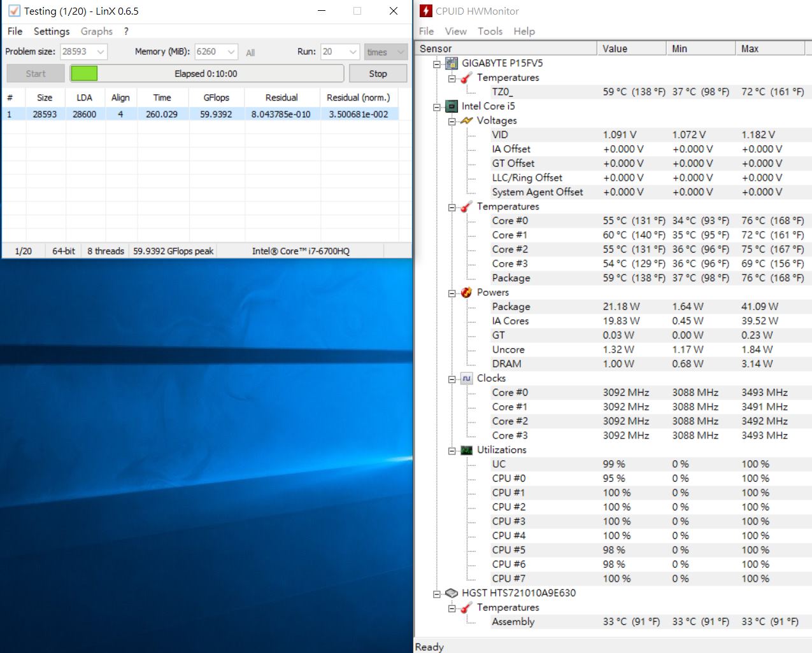Viewport: 812px width, 653px height.
Task: Open the LinX question mark help menu
Action: click(x=126, y=31)
